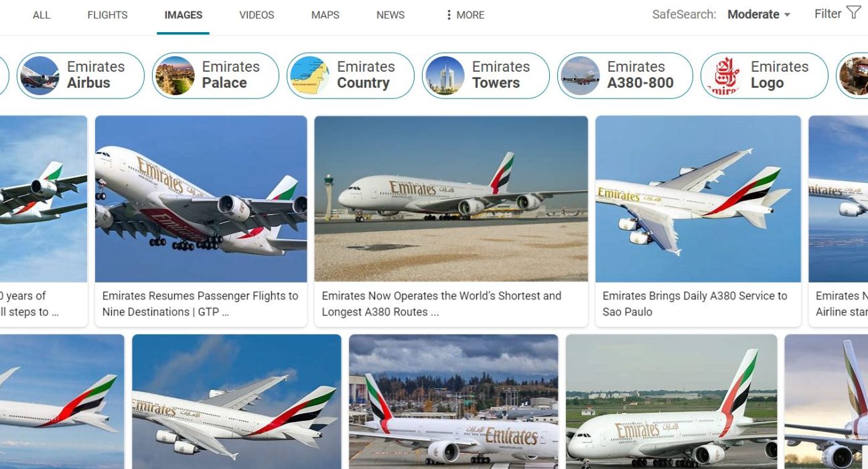Open 'Daily A380 Service to Sao Paulo' link
The height and width of the screenshot is (469, 868).
pos(695,304)
